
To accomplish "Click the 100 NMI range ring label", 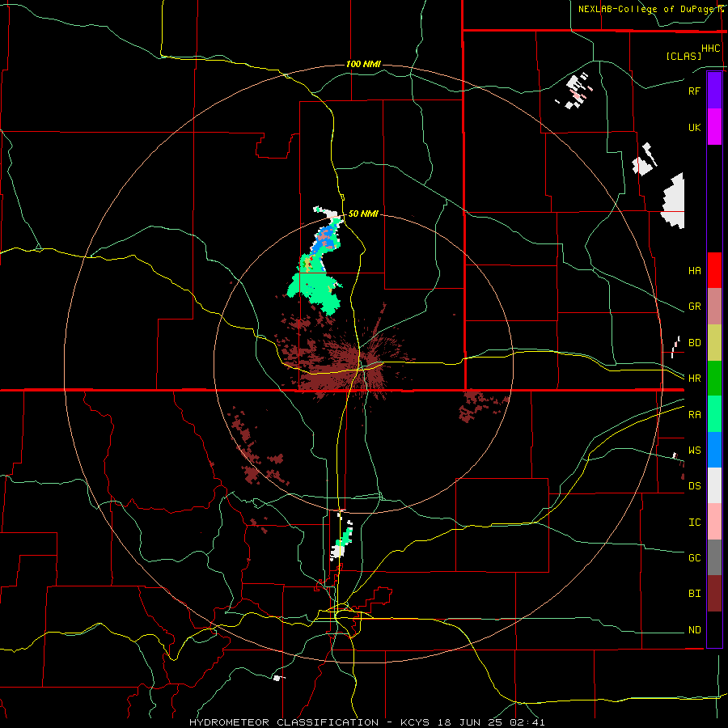I will [x=363, y=64].
